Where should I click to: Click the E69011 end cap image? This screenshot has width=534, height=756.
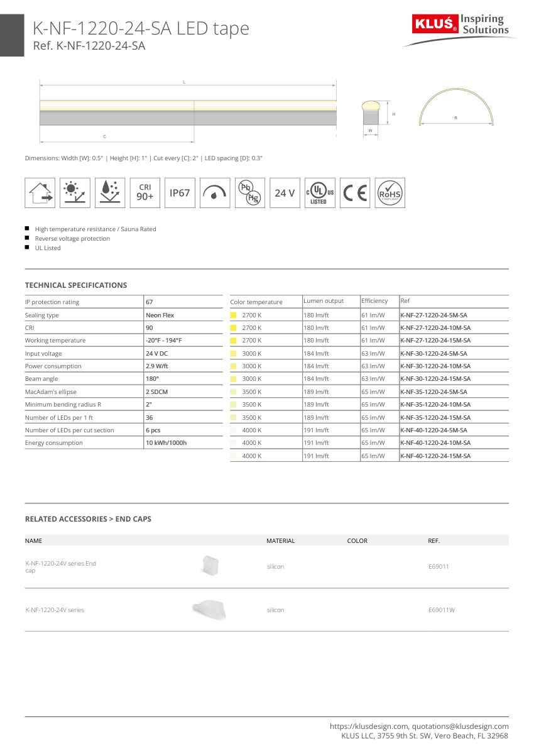[x=209, y=565]
